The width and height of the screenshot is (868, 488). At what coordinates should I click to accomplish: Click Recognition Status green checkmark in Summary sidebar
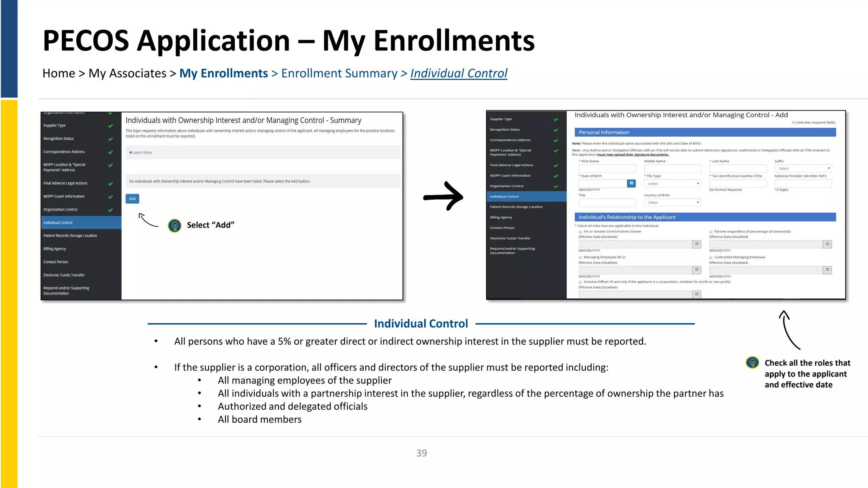(x=111, y=139)
